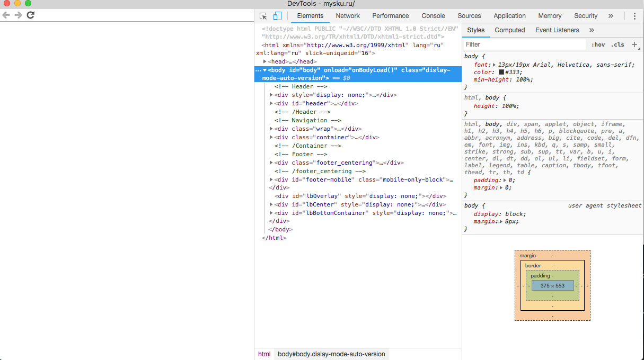Select html in the breadcrumb bar
This screenshot has width=644, height=360.
pos(264,354)
